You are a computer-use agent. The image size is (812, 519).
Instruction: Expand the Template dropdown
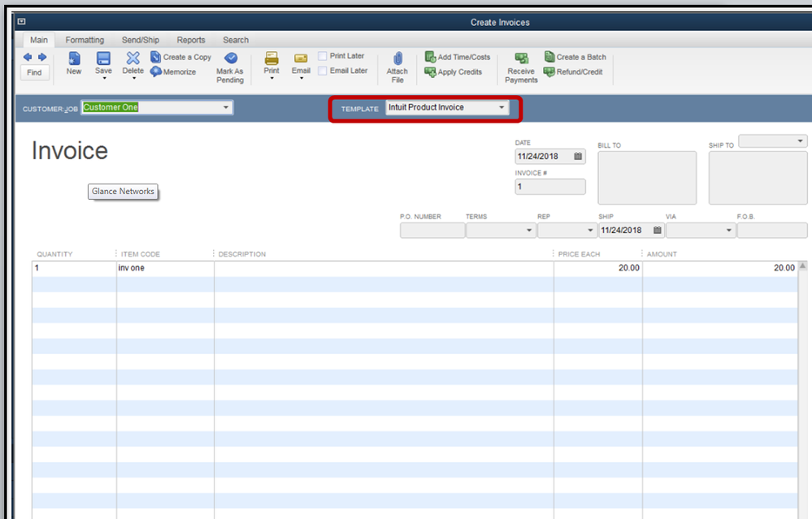(502, 108)
